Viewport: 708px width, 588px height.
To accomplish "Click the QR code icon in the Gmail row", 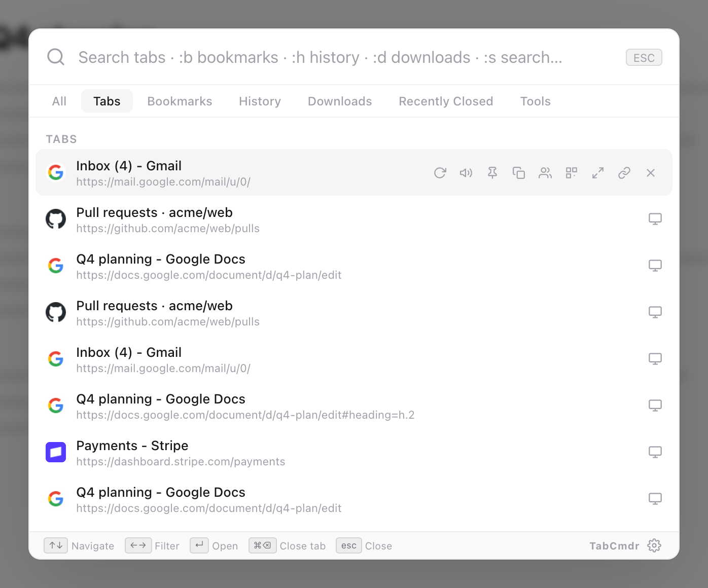I will tap(572, 173).
